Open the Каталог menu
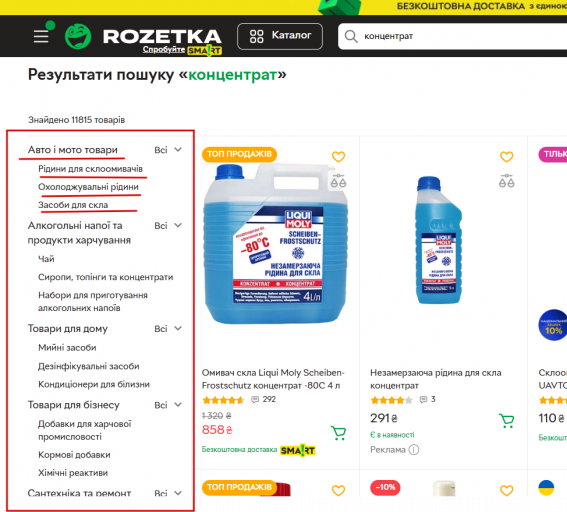 [x=280, y=36]
